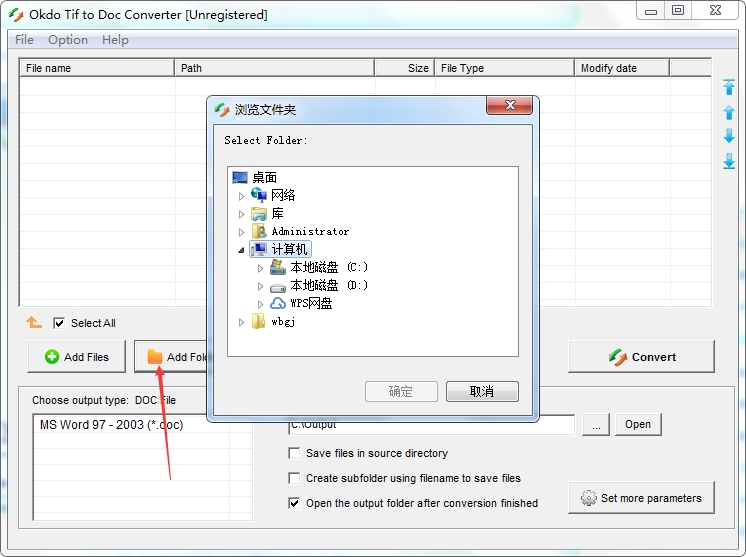Click the 取消 cancel button in dialog

(482, 391)
